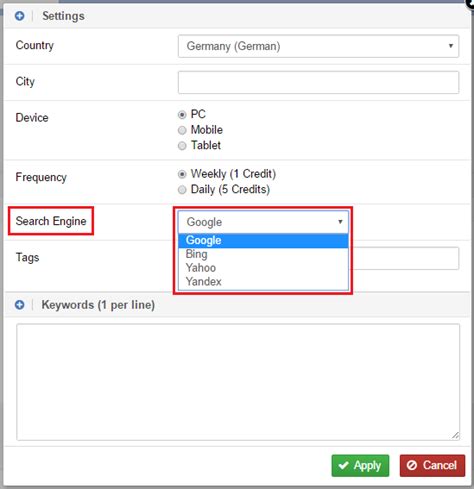Click inside the Keywords text area
Image resolution: width=474 pixels, height=489 pixels.
(238, 382)
